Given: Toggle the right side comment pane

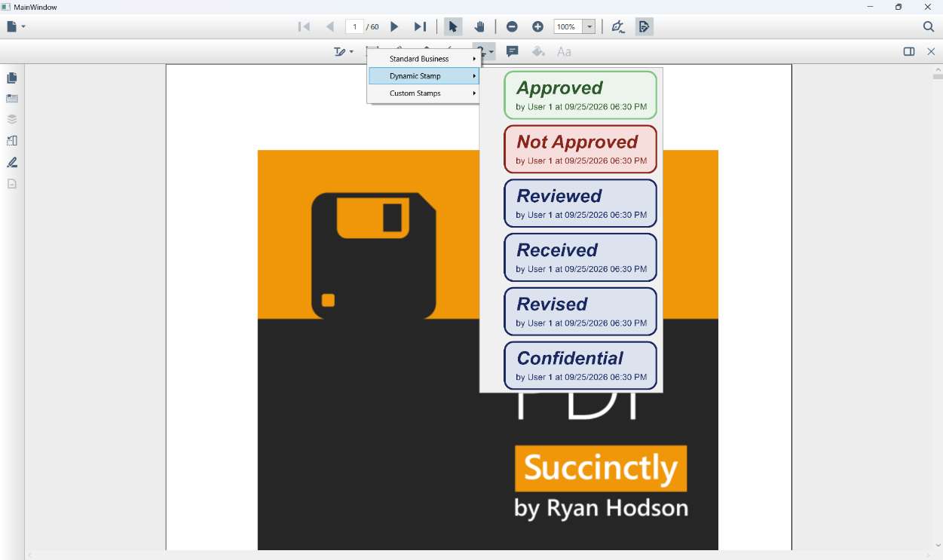Looking at the screenshot, I should click(909, 51).
